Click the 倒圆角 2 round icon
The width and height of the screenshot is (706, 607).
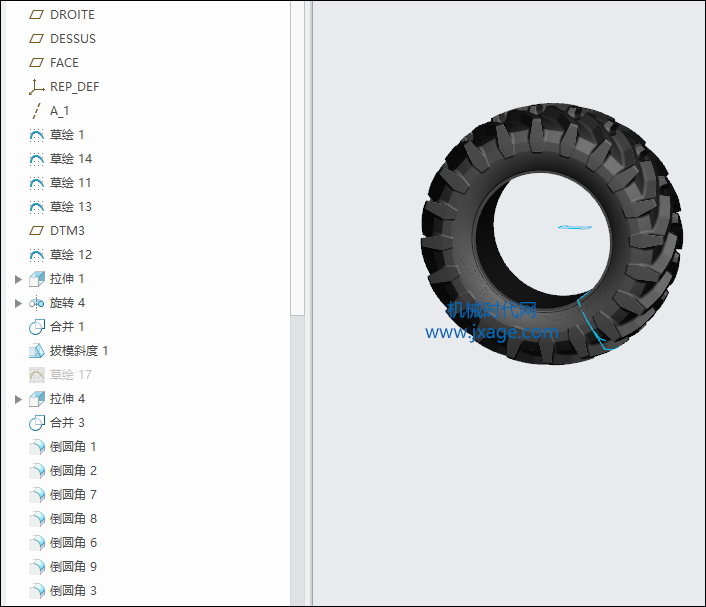tap(37, 471)
